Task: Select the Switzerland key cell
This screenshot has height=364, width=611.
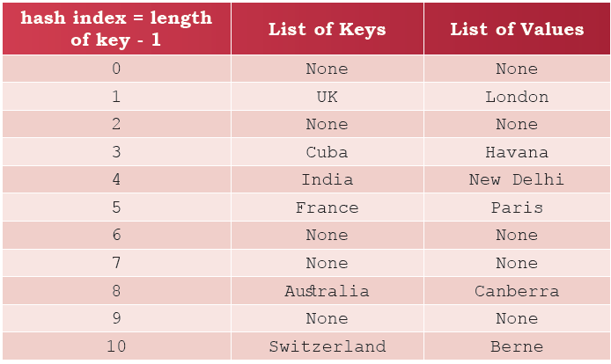Action: 328,346
